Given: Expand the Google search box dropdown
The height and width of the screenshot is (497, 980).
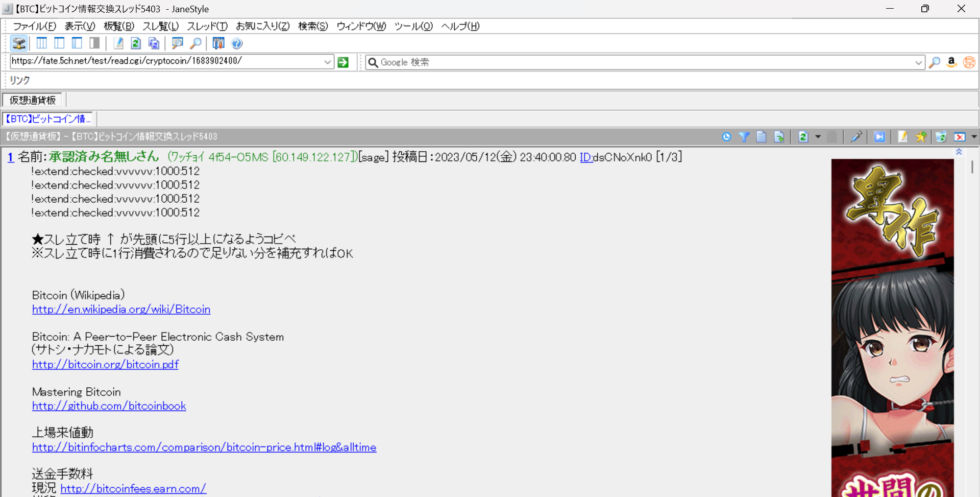Looking at the screenshot, I should pos(918,62).
